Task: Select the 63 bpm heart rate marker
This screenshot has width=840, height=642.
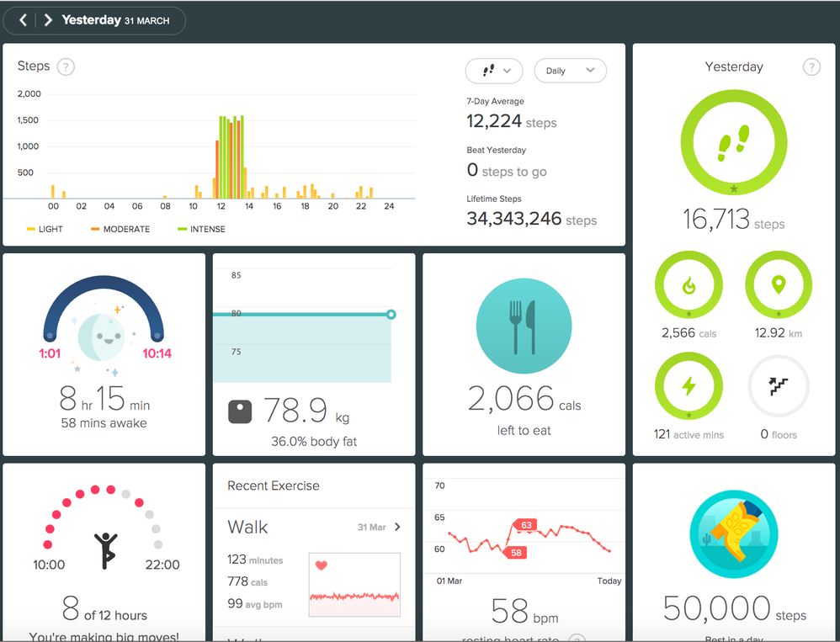Action: pos(527,526)
